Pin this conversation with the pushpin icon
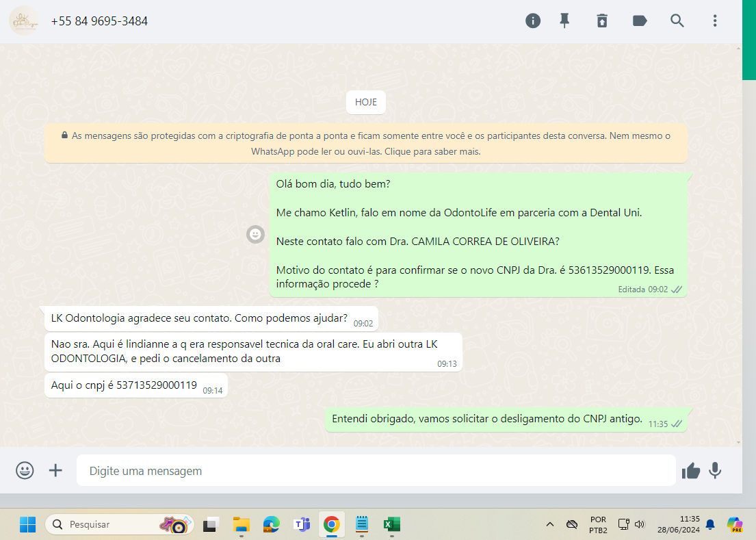Screen dimensions: 756x540 point(564,21)
